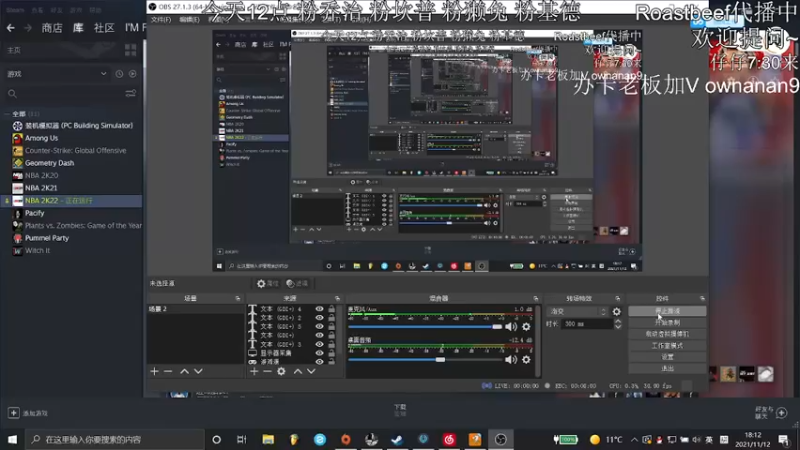This screenshot has height=450, width=800.
Task: Click the recent clock icon in Steam filter
Action: pyautogui.click(x=119, y=73)
